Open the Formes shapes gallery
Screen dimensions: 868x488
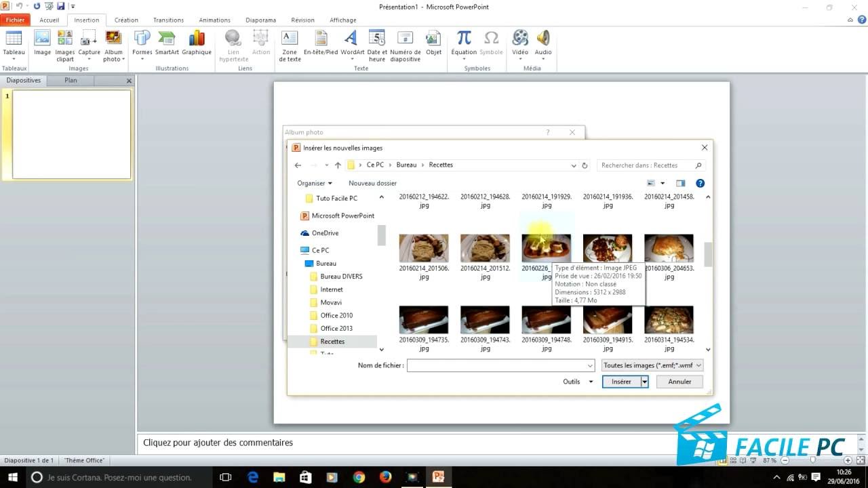click(142, 45)
